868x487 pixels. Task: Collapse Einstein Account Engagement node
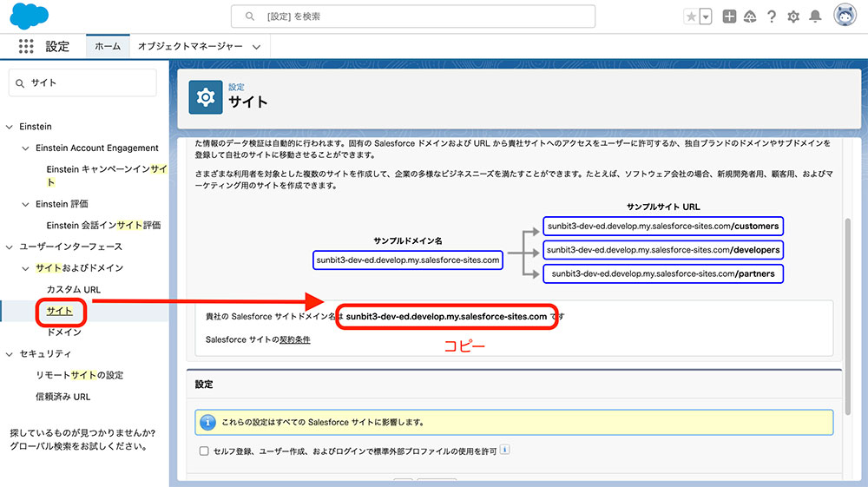[25, 148]
